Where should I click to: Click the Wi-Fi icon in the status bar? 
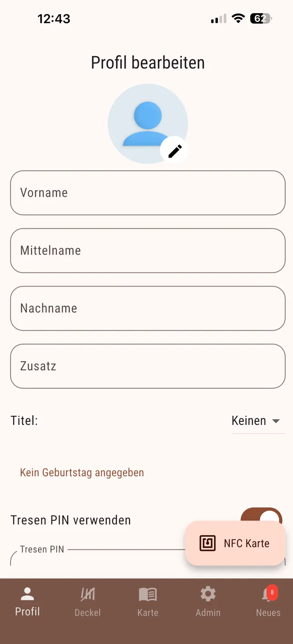pyautogui.click(x=238, y=19)
